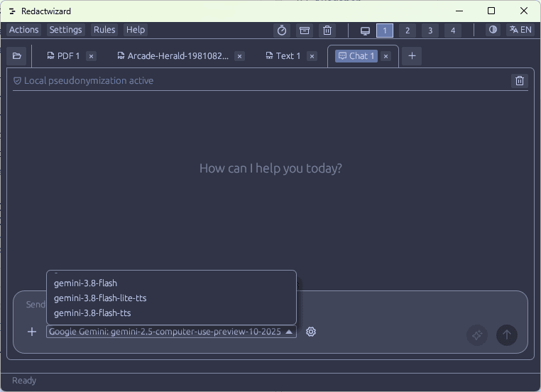Image resolution: width=541 pixels, height=392 pixels.
Task: Open the Settings menu
Action: pos(65,30)
